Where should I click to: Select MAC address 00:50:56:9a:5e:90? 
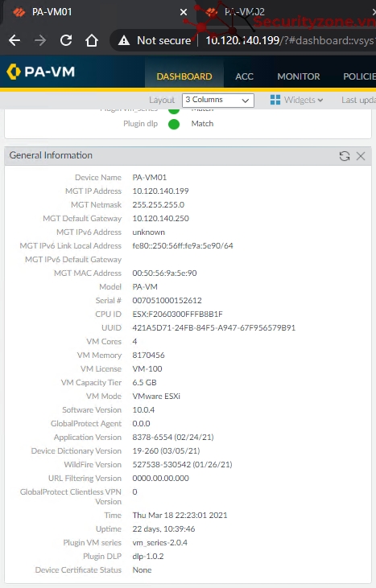(x=164, y=273)
